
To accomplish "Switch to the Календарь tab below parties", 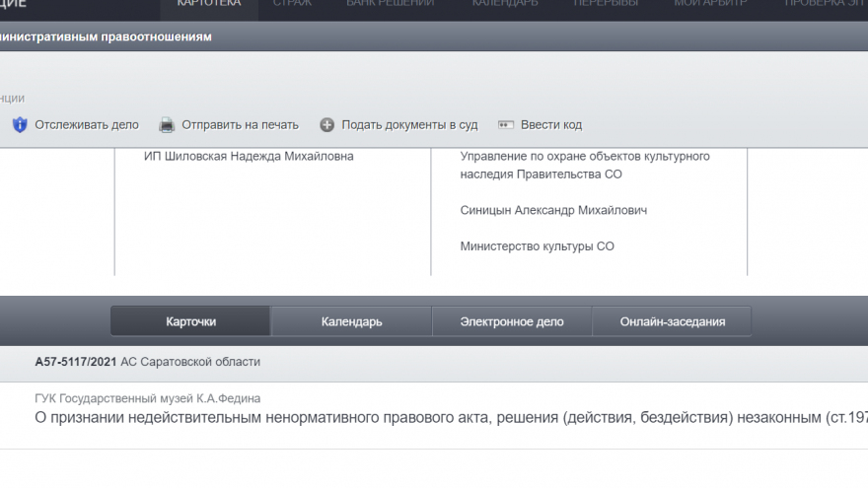I will [351, 321].
